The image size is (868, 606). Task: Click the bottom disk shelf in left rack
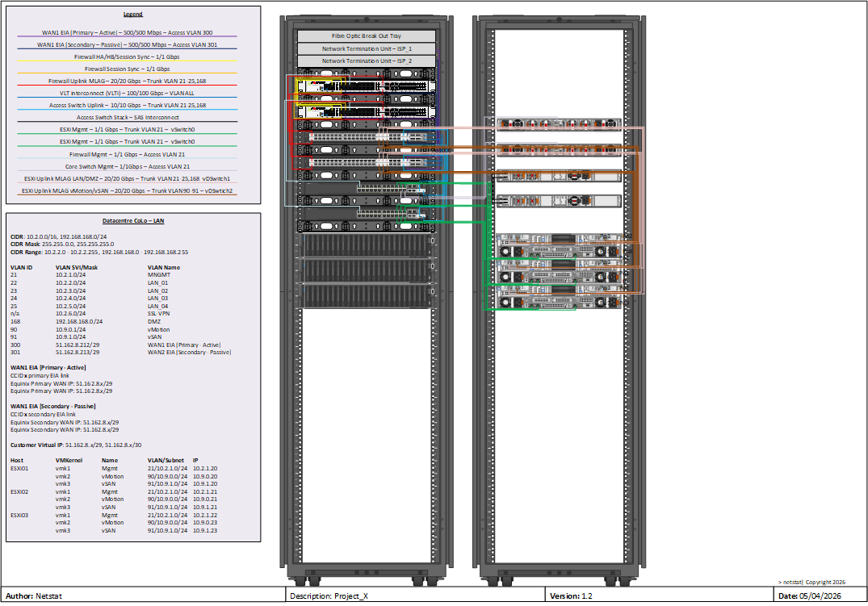point(367,296)
